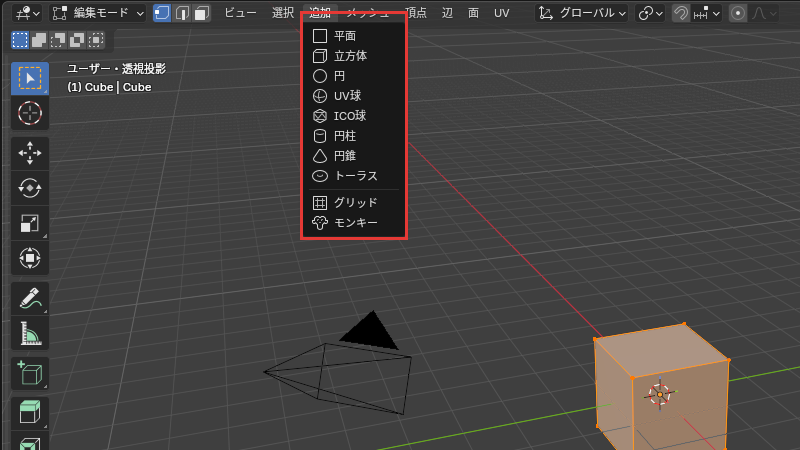
Task: Open the 辺 menu
Action: point(447,13)
